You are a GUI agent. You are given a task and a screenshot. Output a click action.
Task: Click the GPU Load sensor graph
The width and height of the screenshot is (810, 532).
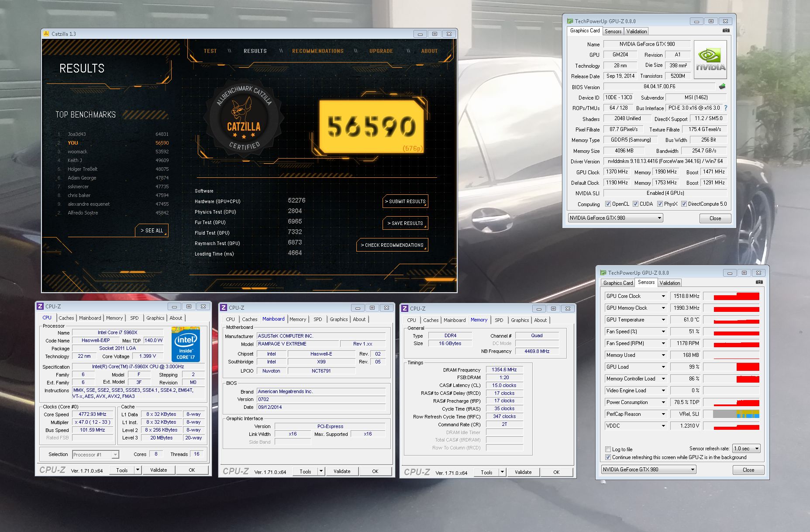(731, 367)
